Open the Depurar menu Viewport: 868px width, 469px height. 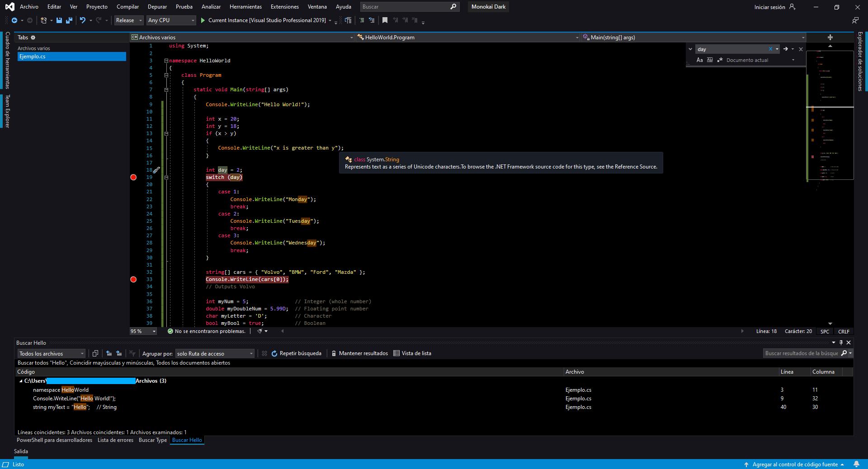(x=157, y=7)
